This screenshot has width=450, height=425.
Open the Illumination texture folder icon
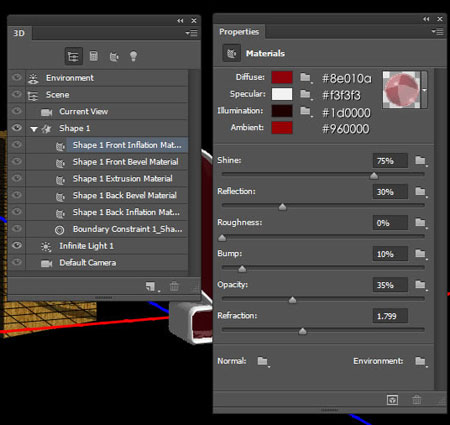pos(305,111)
